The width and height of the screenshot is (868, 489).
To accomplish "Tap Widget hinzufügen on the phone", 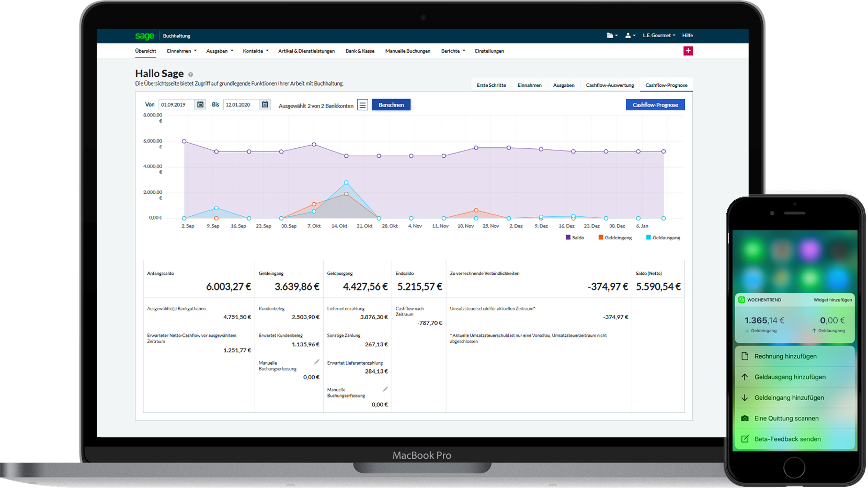I will coord(832,300).
